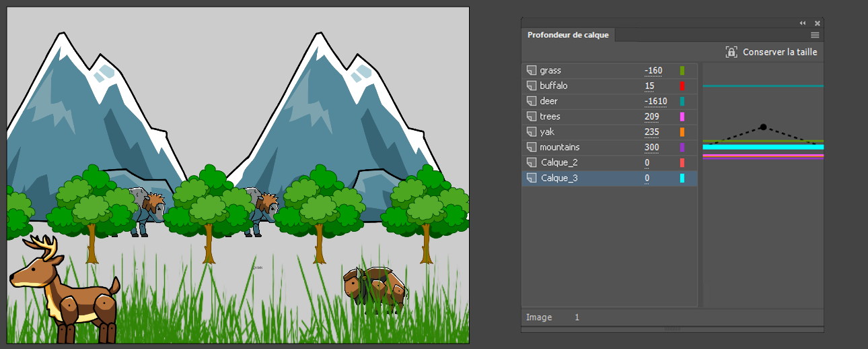Select the deer layer row
868x349 pixels.
tap(610, 101)
